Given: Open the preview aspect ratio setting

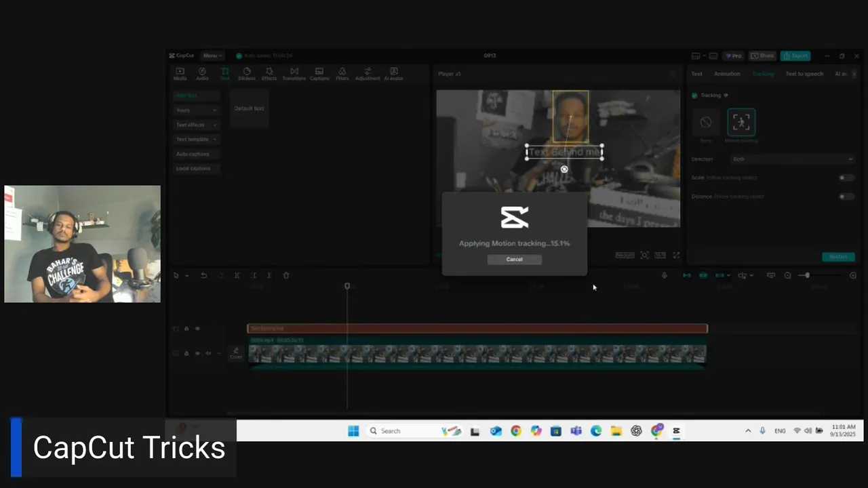Looking at the screenshot, I should pos(660,256).
